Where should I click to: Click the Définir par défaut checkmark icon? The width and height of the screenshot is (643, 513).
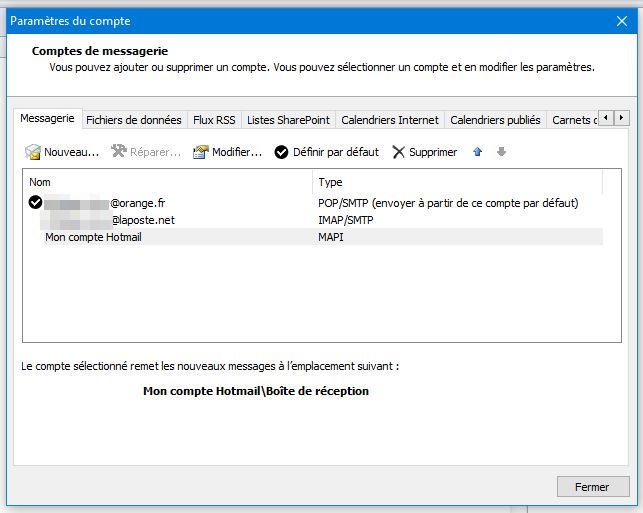coord(281,152)
